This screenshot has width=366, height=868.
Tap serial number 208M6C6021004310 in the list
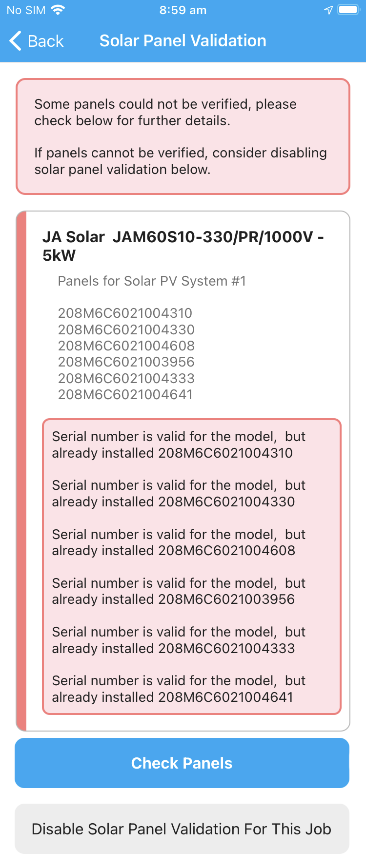coord(125,313)
